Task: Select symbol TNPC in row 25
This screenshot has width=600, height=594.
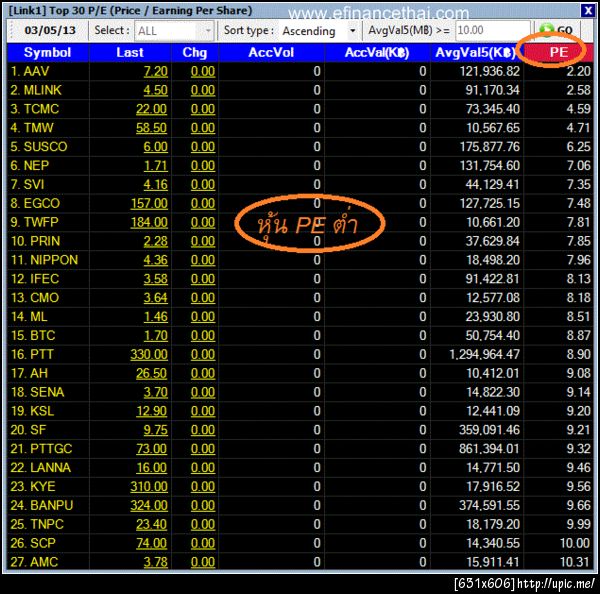Action: click(x=47, y=524)
